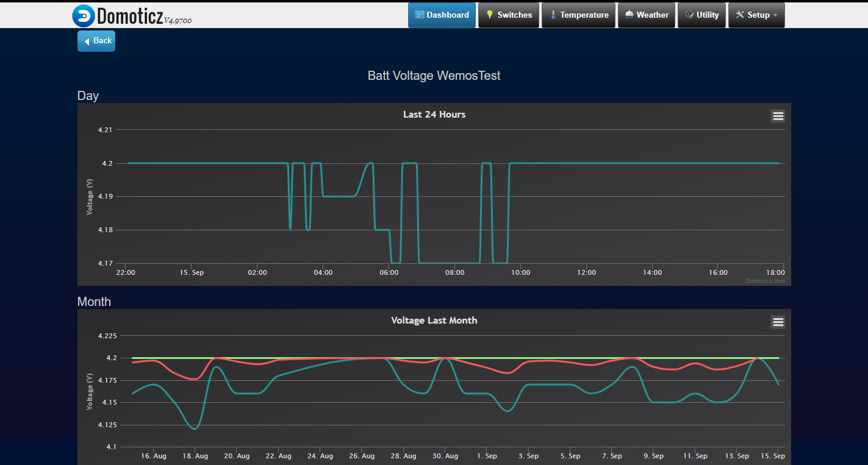Open the Temperature tab
This screenshot has height=465, width=868.
(x=578, y=15)
